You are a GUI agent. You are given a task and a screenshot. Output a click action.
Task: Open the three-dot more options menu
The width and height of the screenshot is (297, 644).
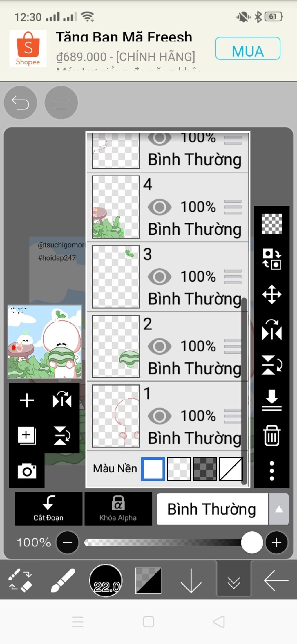[x=272, y=471]
